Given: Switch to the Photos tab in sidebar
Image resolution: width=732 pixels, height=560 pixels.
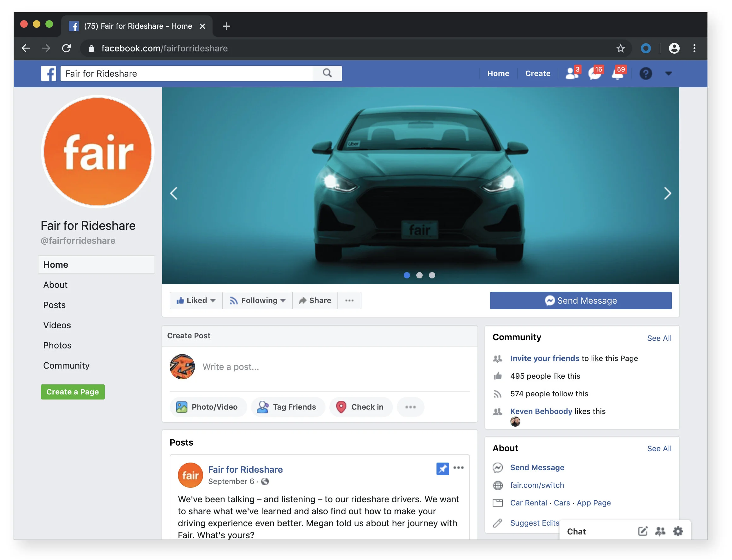Looking at the screenshot, I should [x=57, y=345].
